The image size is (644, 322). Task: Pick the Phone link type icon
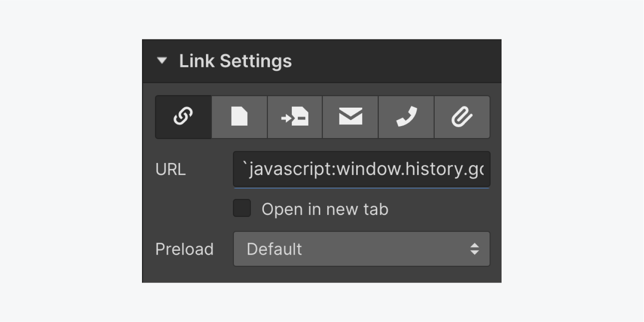(406, 117)
